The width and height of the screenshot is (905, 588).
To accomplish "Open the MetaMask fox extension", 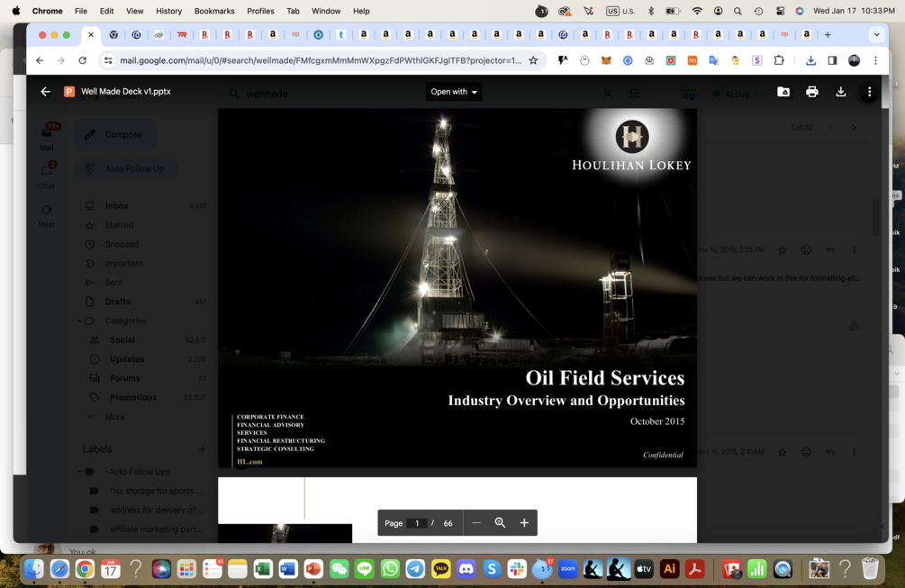I will (606, 60).
